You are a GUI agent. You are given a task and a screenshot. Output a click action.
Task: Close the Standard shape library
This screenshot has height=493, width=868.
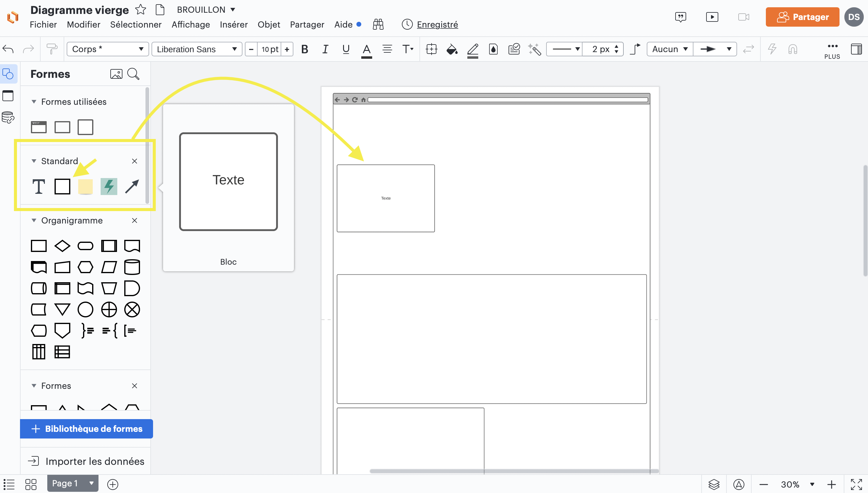(x=135, y=161)
